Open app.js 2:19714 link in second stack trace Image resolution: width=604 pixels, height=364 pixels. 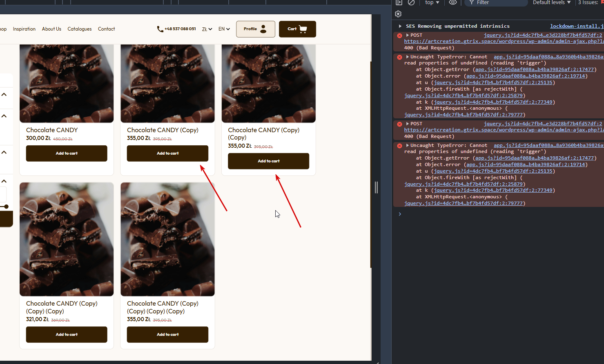click(526, 165)
